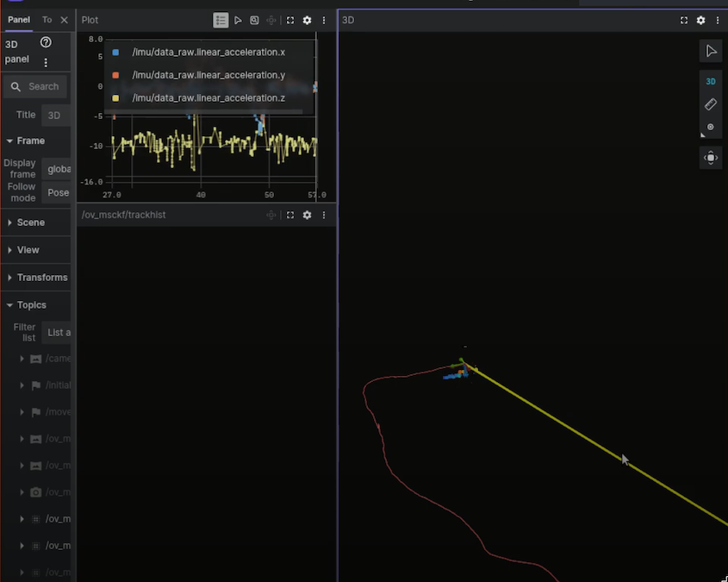The width and height of the screenshot is (728, 582).
Task: Switch to the Panel tab
Action: [x=19, y=20]
